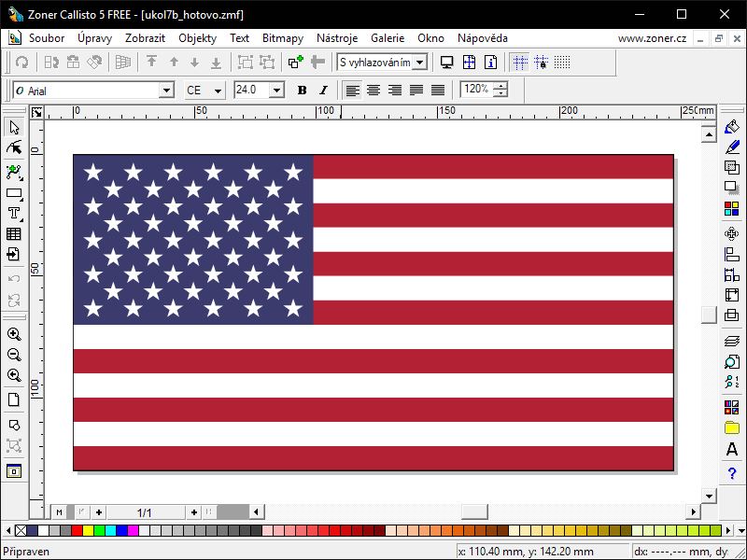Click the import document tool

point(14,254)
